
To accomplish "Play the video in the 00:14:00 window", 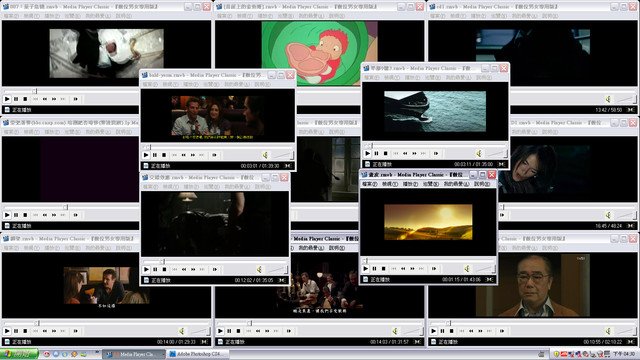I will (x=7, y=331).
